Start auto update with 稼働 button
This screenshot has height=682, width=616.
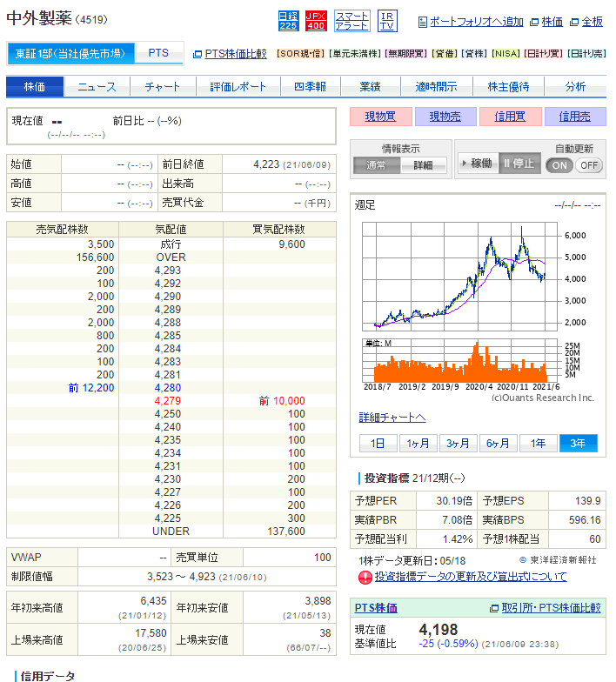[479, 164]
